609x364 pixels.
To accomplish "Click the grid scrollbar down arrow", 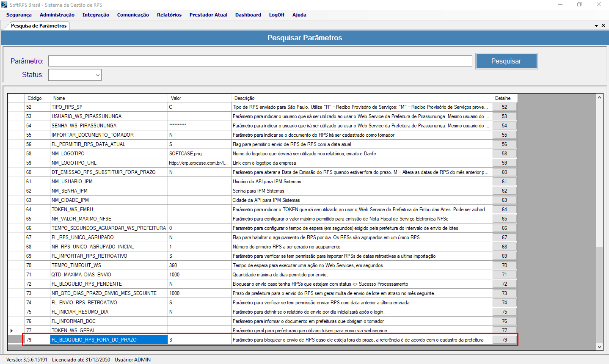I will (x=599, y=347).
